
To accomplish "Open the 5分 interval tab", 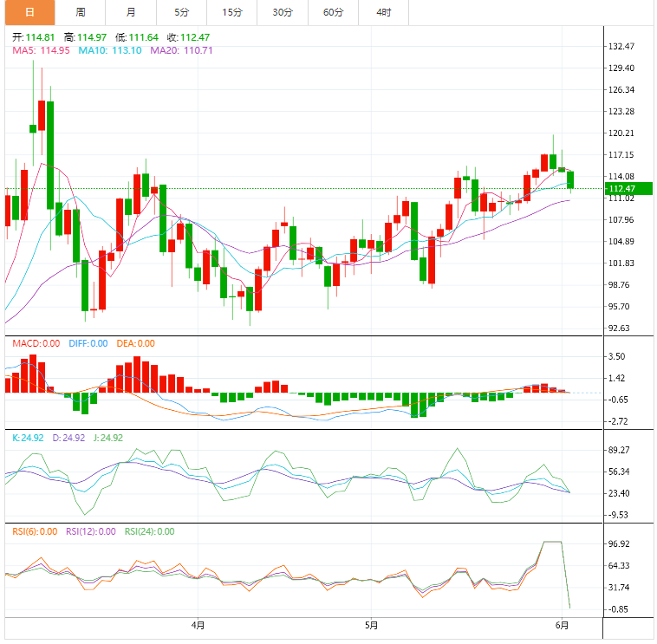I will [x=181, y=13].
